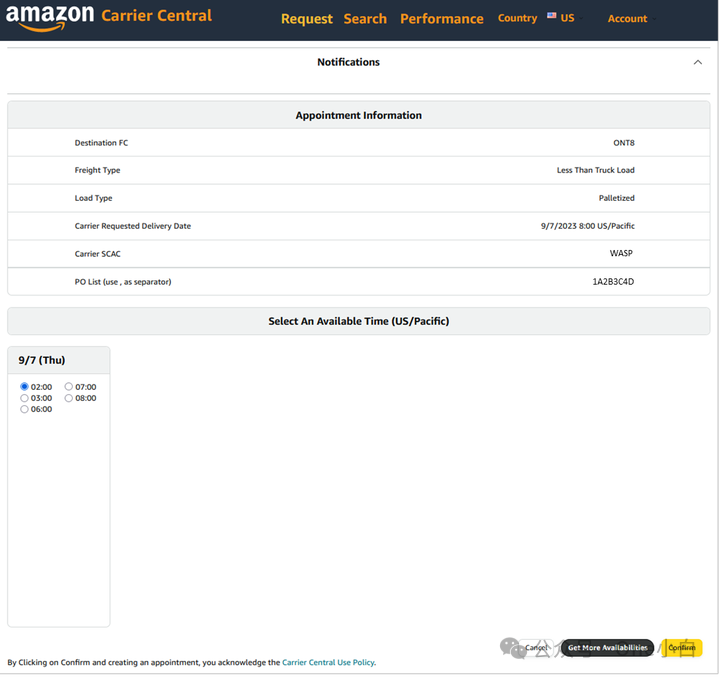Open the Carrier Central Use Policy link
720x678 pixels.
[328, 662]
